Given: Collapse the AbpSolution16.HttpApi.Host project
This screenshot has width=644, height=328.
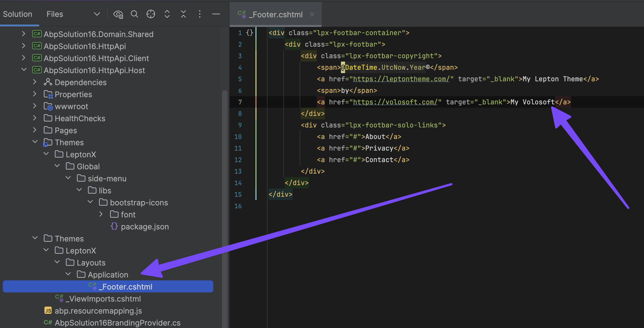Looking at the screenshot, I should pyautogui.click(x=24, y=70).
